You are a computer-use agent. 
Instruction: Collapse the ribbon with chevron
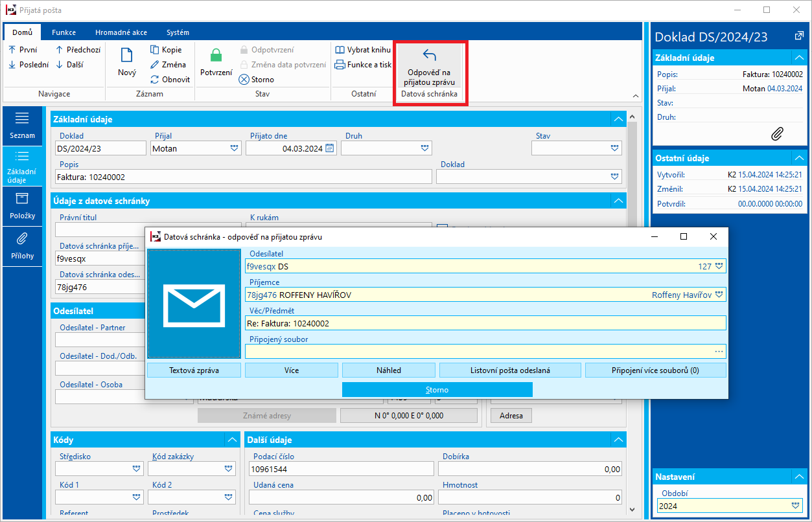coord(635,95)
